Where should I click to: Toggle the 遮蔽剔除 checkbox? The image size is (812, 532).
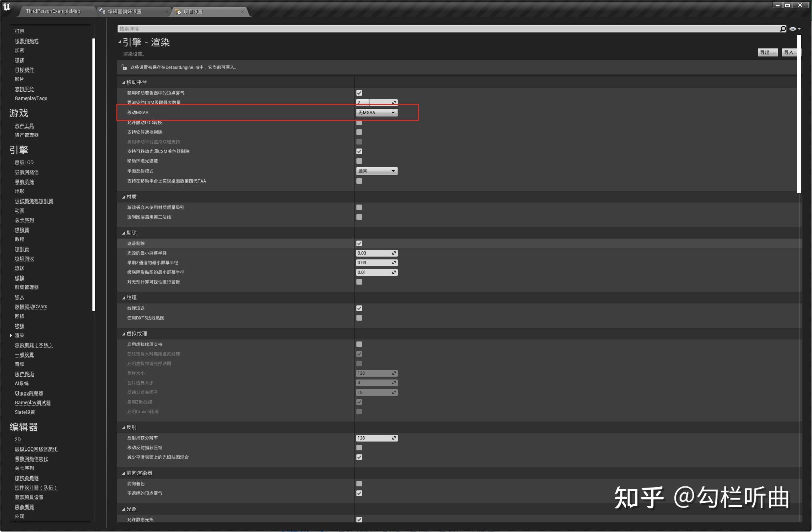tap(359, 243)
